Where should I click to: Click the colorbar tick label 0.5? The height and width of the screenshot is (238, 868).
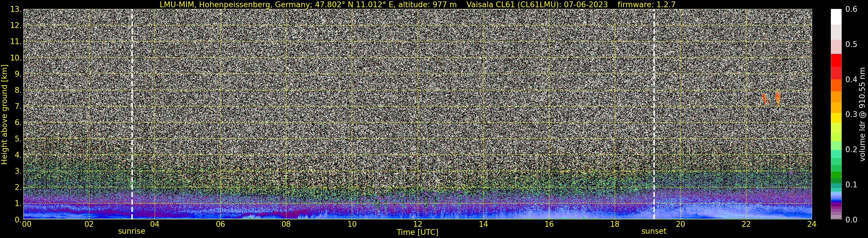(x=852, y=44)
